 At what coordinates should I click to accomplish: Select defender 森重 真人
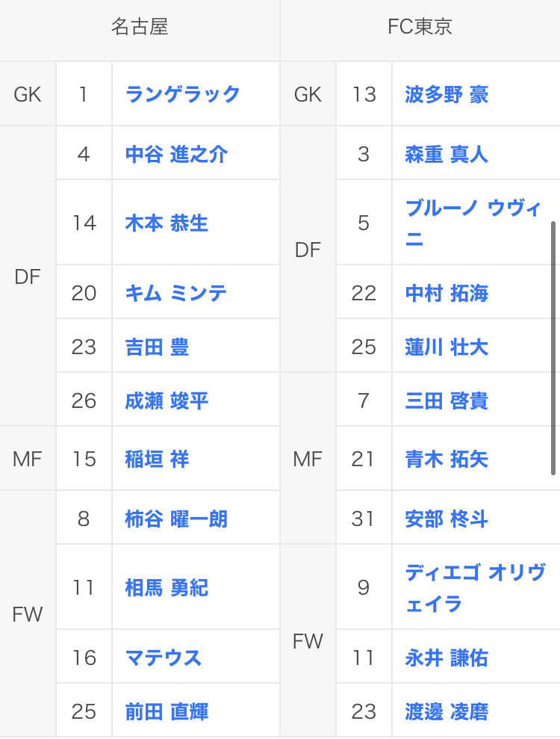(x=447, y=154)
